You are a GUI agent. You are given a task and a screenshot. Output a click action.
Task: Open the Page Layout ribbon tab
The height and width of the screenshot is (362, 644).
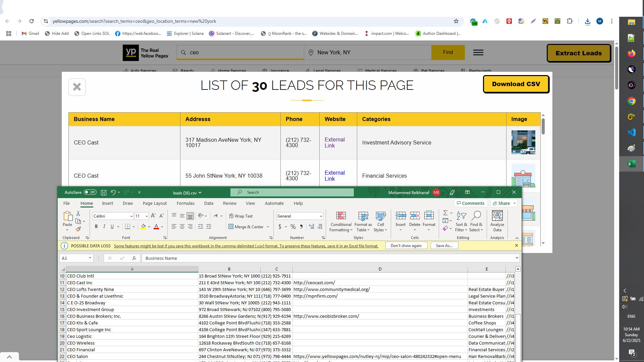point(155,203)
